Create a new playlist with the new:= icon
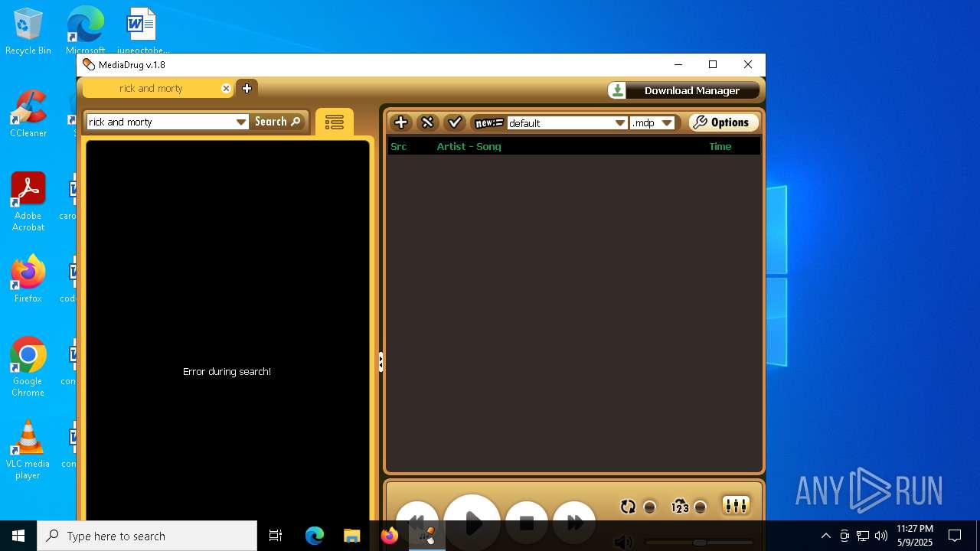980x551 pixels. [488, 122]
